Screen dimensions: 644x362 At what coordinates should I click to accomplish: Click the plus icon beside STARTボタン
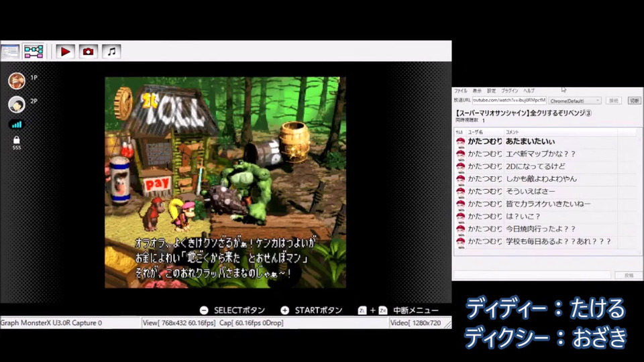(284, 310)
